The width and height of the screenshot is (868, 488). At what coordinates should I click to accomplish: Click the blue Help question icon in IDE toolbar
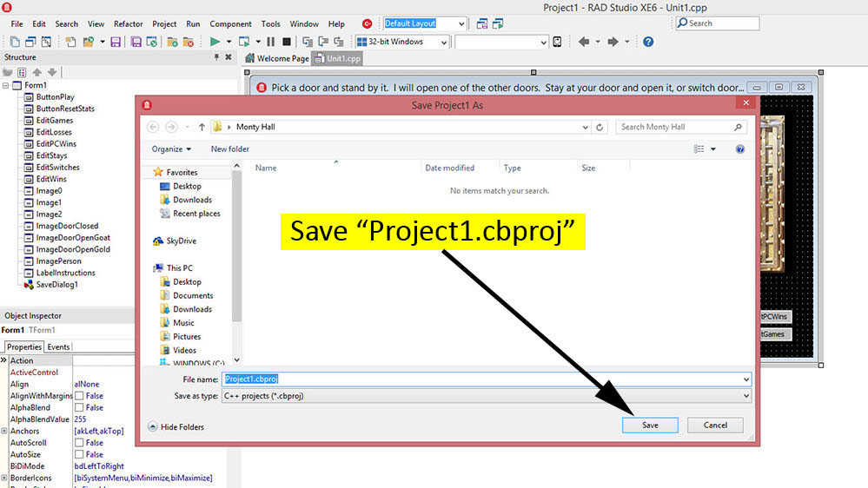(x=648, y=42)
